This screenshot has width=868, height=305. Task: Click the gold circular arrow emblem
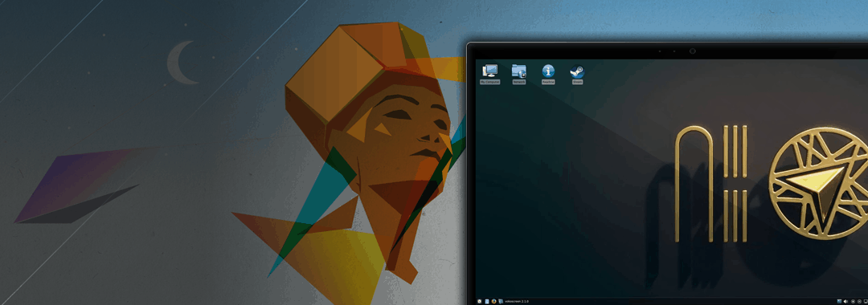click(819, 182)
